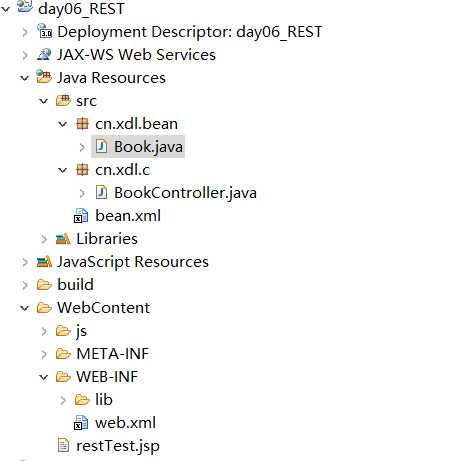Collapse the WebContent folder

(x=25, y=308)
